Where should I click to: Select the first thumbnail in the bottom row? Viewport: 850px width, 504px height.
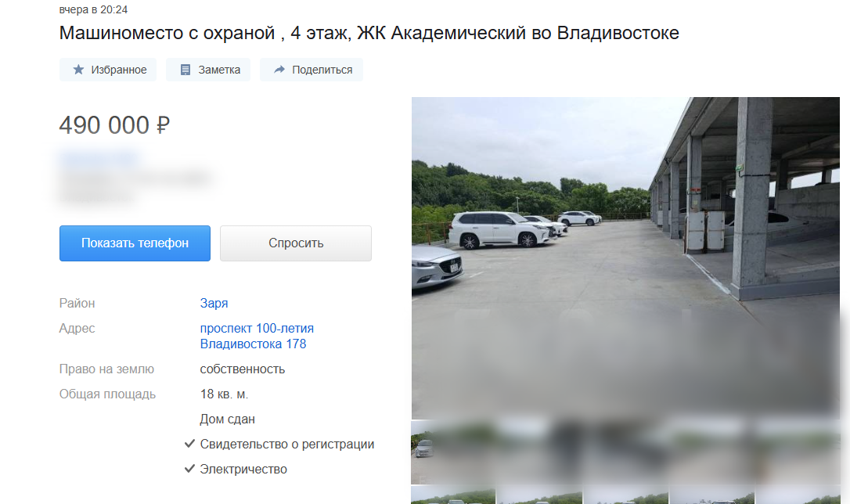(453, 495)
